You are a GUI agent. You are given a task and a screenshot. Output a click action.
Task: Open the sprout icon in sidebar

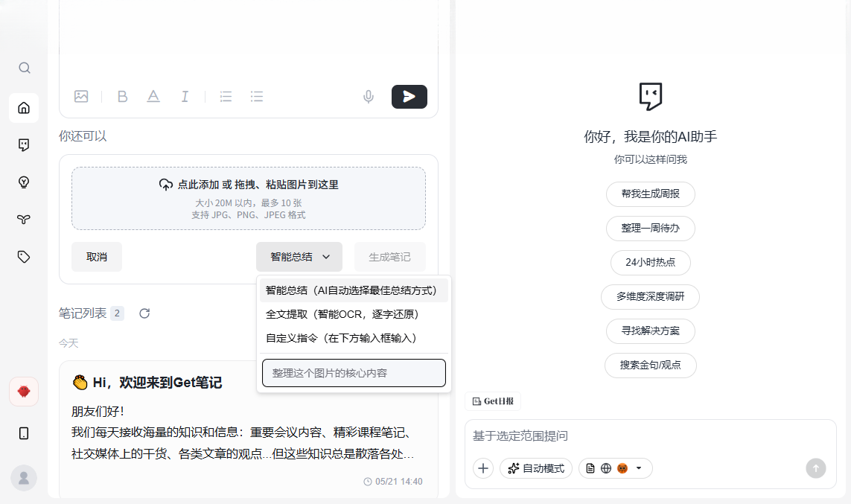tap(24, 219)
